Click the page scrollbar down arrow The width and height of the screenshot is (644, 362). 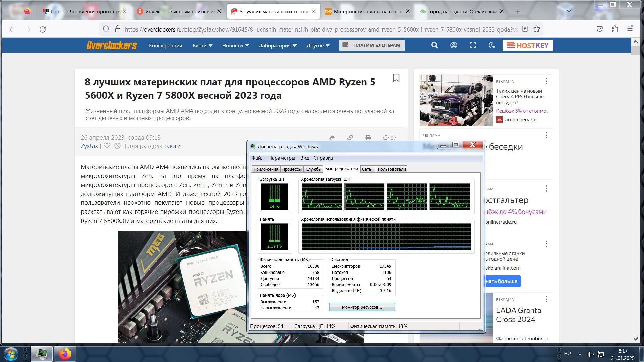[x=635, y=339]
